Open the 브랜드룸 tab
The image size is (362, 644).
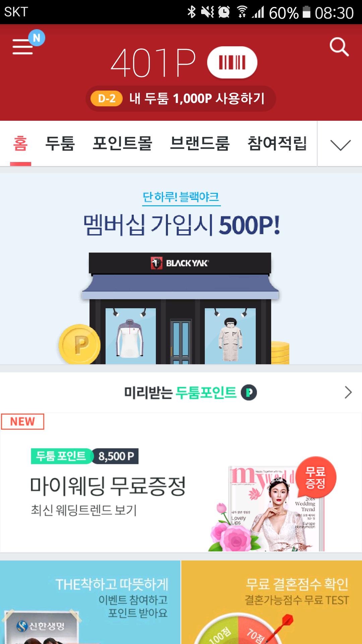(x=200, y=144)
